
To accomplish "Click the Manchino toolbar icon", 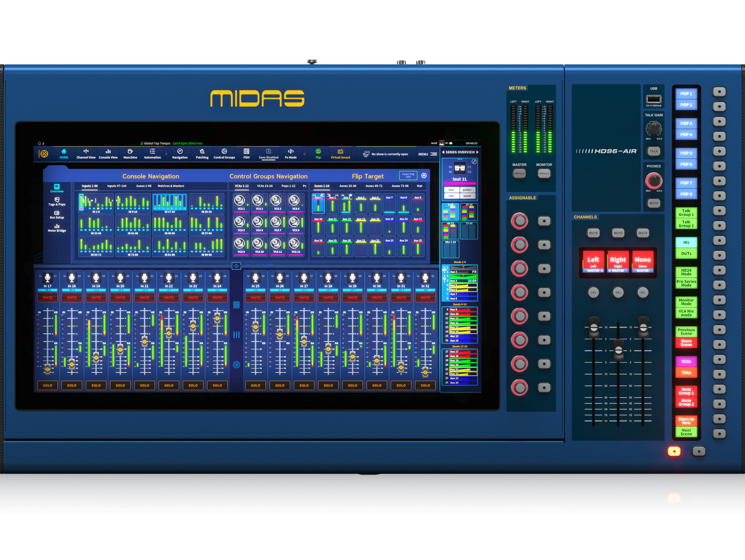I will pyautogui.click(x=130, y=153).
